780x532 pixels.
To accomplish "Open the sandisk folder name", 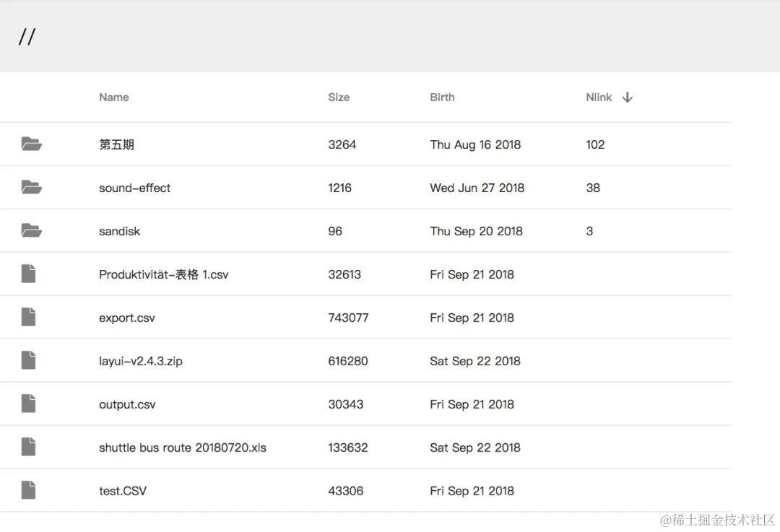I will [119, 231].
